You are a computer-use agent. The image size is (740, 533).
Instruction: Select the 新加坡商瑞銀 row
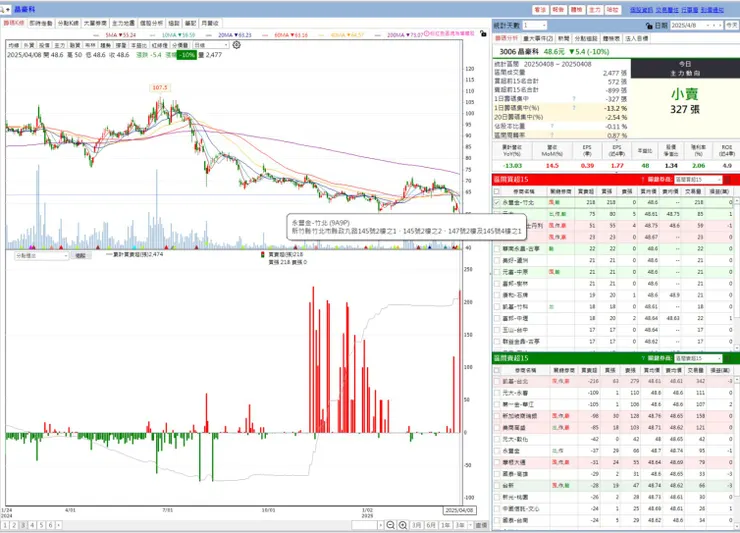[613, 416]
